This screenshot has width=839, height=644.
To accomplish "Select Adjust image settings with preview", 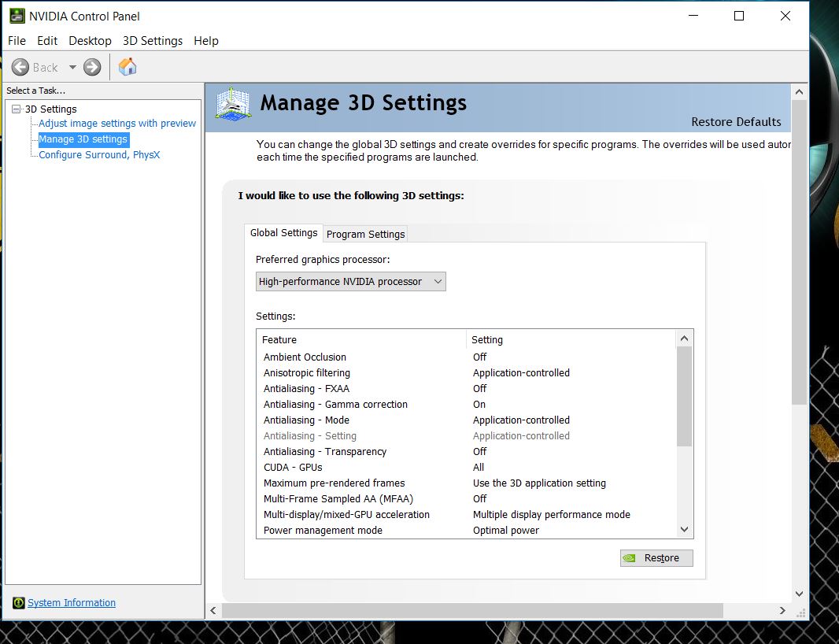I will pyautogui.click(x=117, y=123).
